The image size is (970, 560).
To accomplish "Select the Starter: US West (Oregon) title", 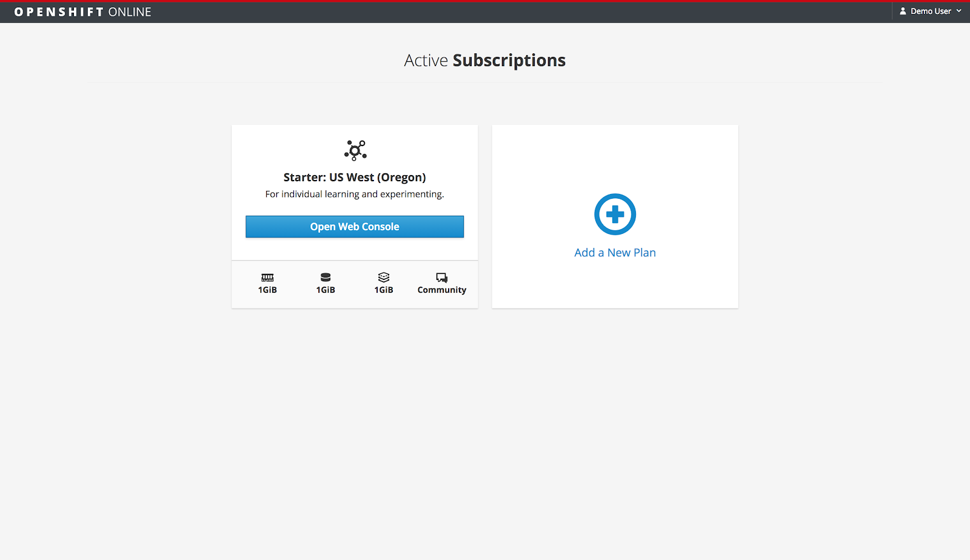I will [355, 178].
